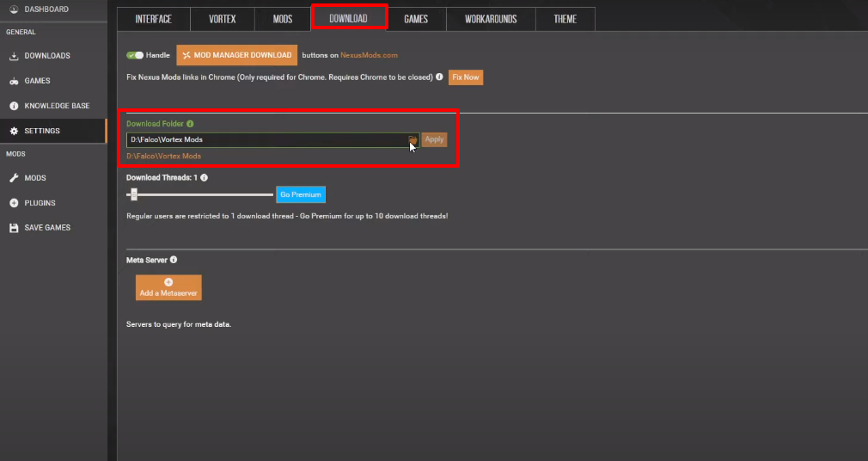Viewport: 868px width, 461px height.
Task: Switch to the Mods settings tab
Action: click(283, 19)
